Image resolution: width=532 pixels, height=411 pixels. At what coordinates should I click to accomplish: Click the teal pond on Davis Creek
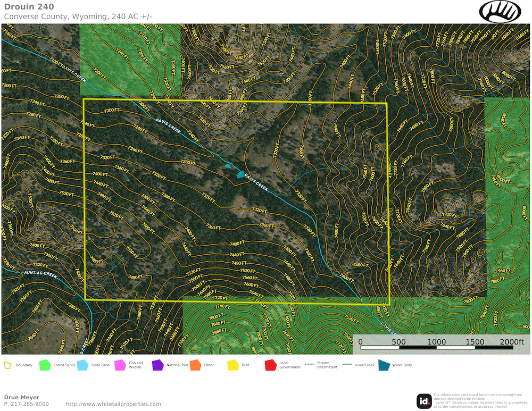tap(240, 174)
